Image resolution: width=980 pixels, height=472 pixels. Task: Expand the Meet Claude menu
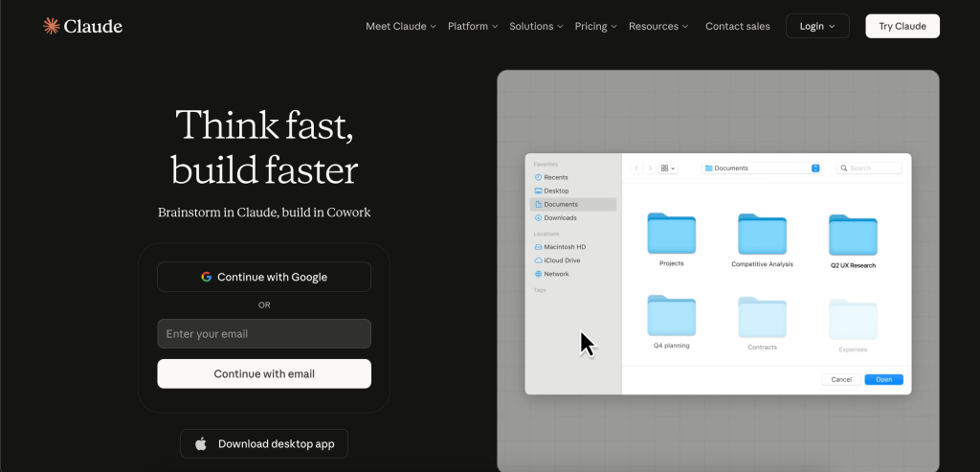[401, 26]
